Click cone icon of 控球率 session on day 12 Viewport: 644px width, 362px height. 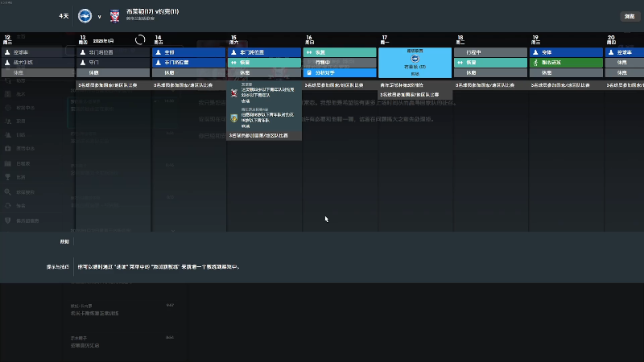point(7,52)
